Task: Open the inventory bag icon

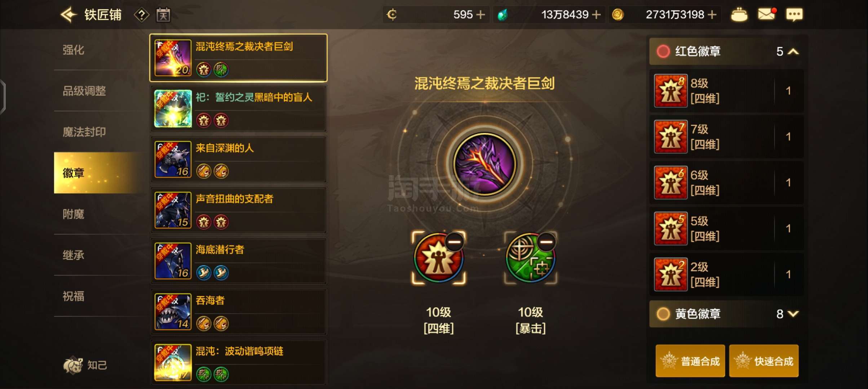Action: 739,15
